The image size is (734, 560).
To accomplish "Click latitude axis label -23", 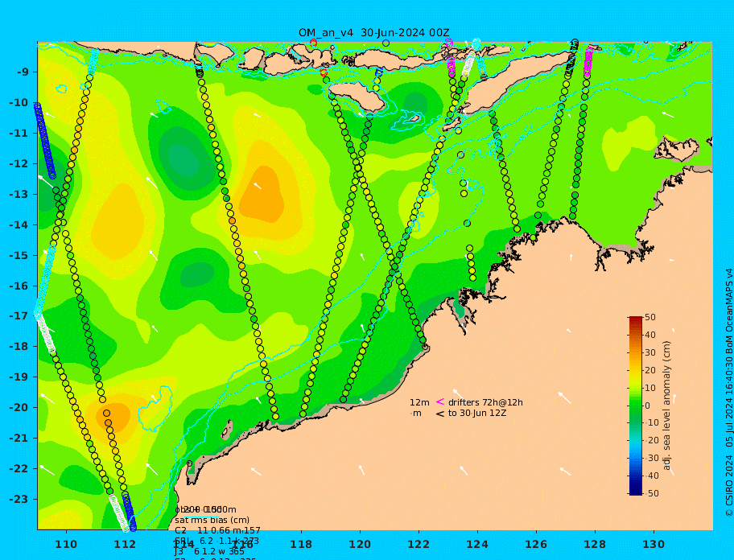I will [19, 499].
